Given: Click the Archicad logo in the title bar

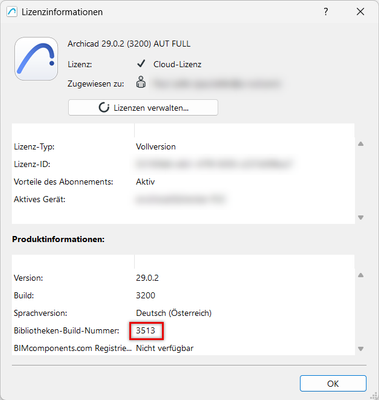Looking at the screenshot, I should coord(12,12).
